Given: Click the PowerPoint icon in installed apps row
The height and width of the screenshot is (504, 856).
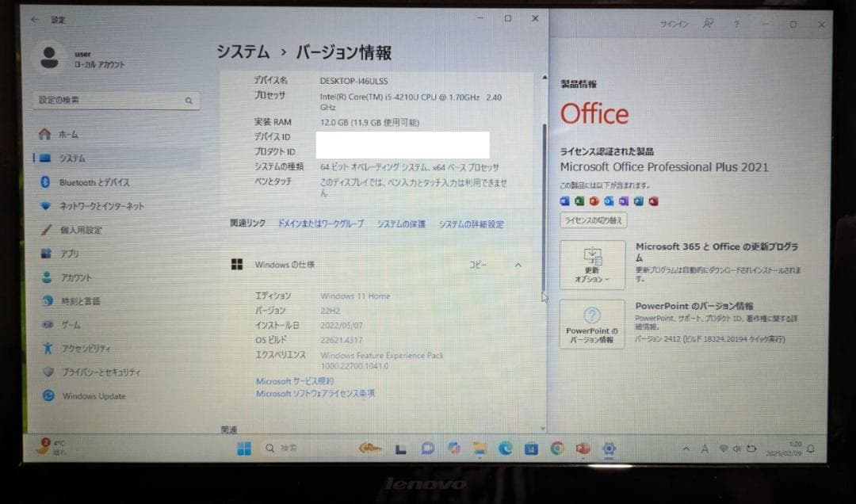Looking at the screenshot, I should (x=591, y=200).
